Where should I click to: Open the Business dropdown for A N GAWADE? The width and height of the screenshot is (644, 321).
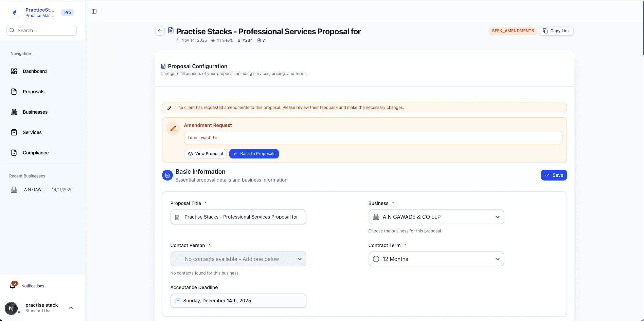coord(436,217)
